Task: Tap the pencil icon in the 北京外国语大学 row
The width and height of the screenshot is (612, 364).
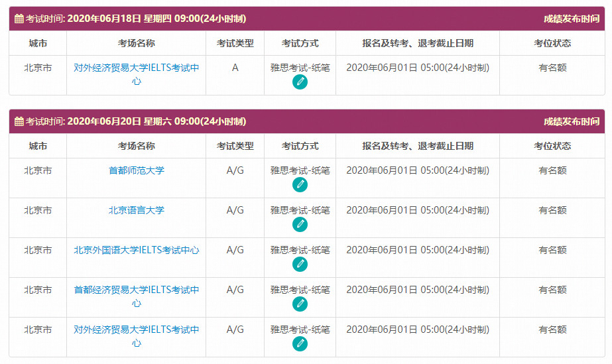Action: (300, 265)
